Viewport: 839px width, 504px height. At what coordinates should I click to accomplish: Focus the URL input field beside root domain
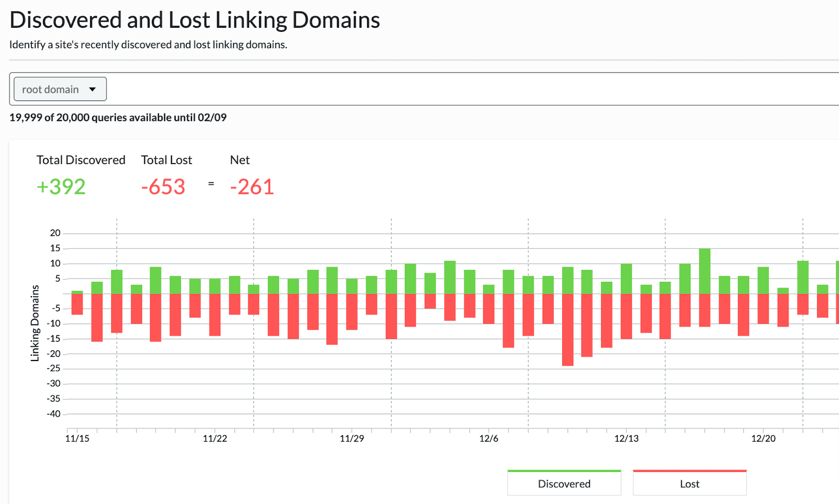coord(472,89)
